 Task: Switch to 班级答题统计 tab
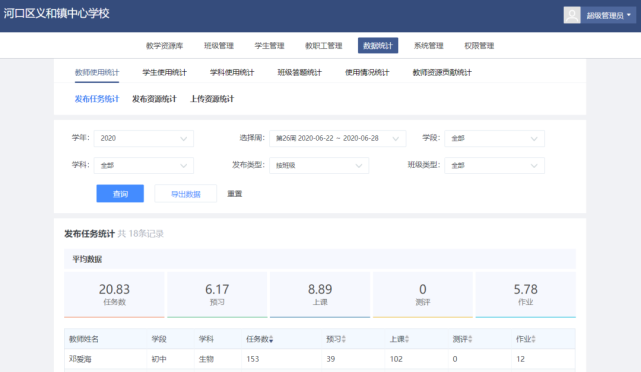coord(300,73)
